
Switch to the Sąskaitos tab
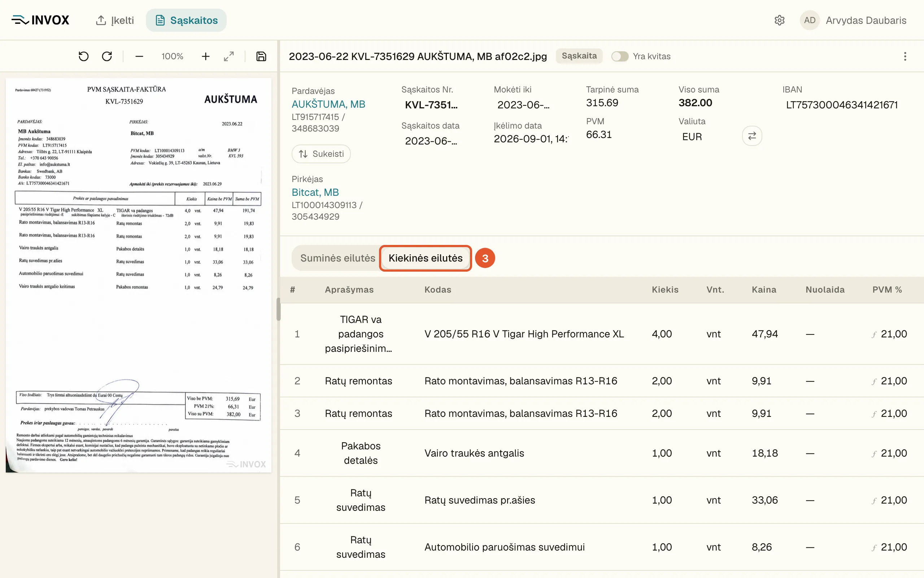[x=186, y=20]
